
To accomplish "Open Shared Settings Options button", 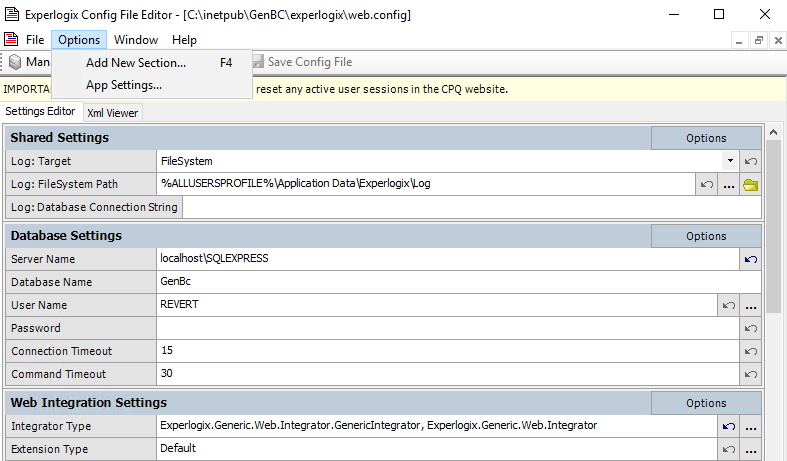I will click(x=706, y=138).
